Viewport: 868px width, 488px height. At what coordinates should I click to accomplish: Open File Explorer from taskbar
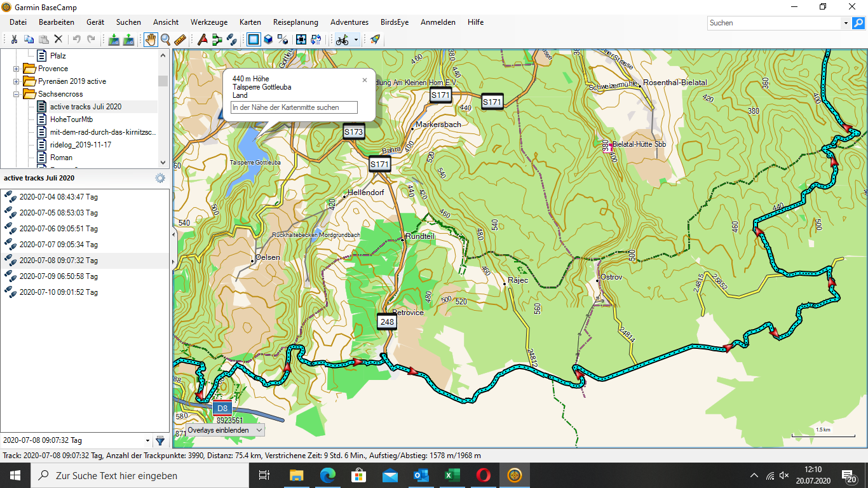pyautogui.click(x=297, y=475)
